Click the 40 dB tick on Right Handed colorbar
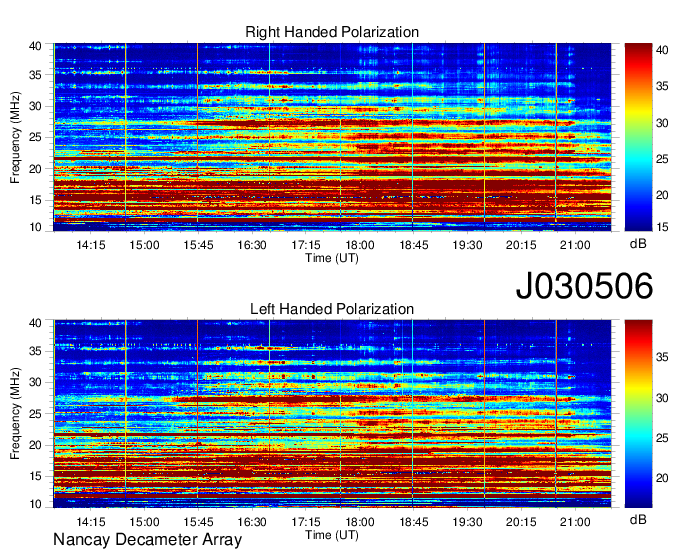 (662, 50)
